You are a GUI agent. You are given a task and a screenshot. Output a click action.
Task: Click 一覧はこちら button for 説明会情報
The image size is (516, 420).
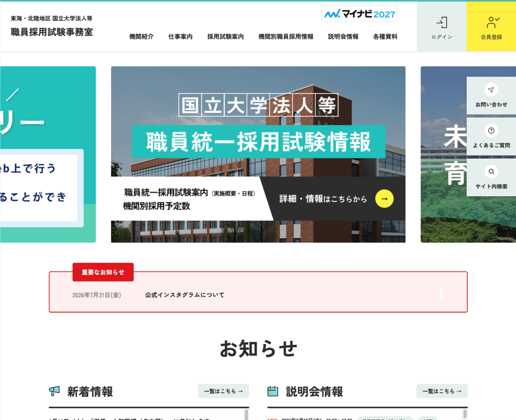pyautogui.click(x=442, y=391)
